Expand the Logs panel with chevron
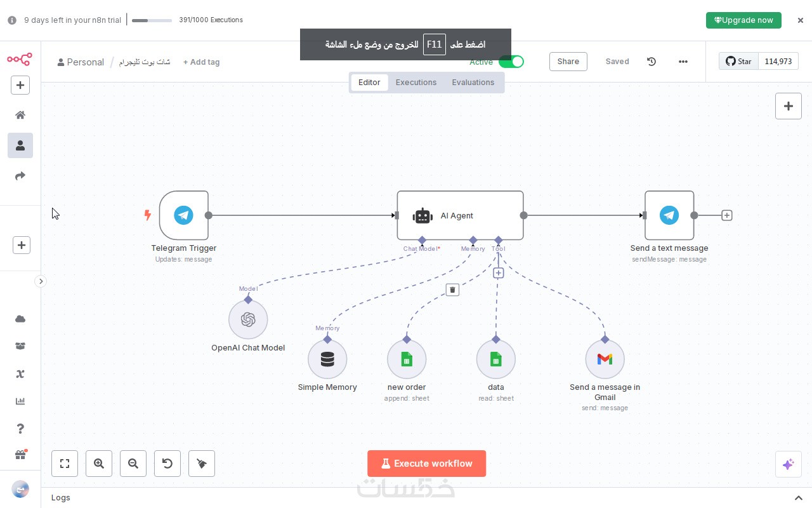812x508 pixels. click(799, 498)
